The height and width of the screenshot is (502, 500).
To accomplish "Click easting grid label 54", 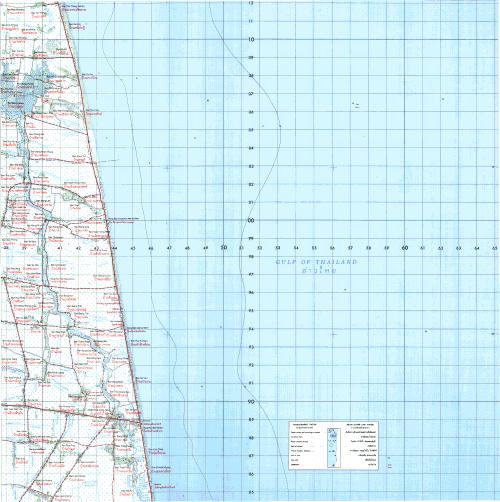I will (296, 248).
